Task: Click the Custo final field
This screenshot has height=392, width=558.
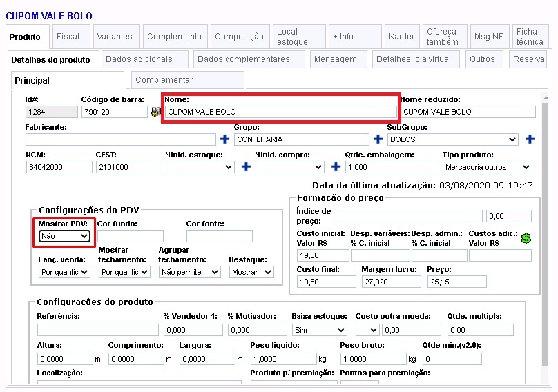Action: coord(327,282)
